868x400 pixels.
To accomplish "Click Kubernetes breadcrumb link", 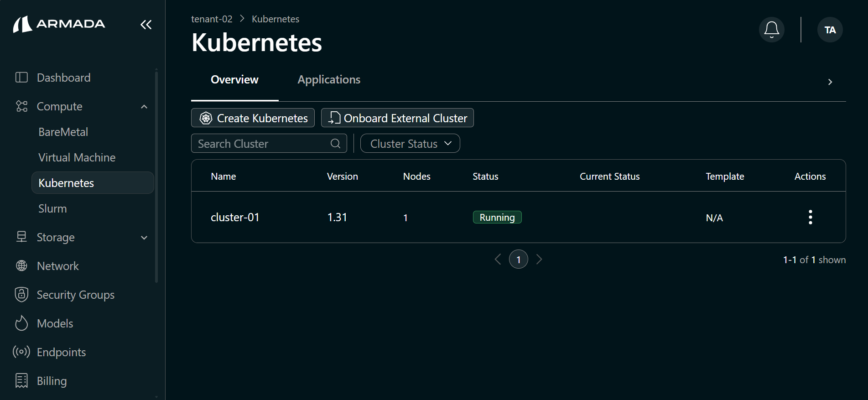I will [275, 19].
